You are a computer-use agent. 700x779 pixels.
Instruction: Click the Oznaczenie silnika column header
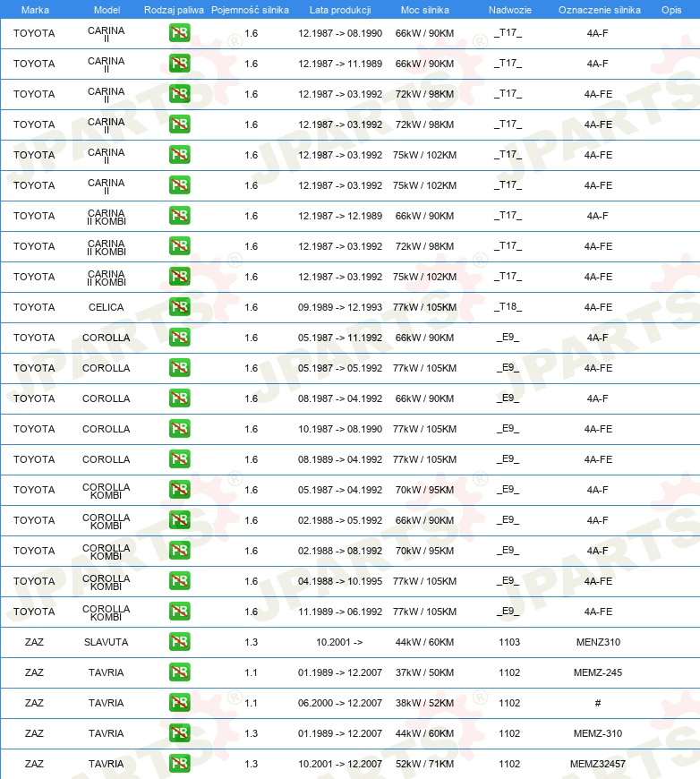[599, 10]
